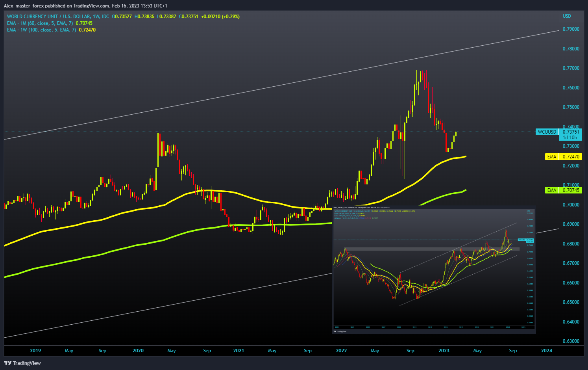Screen dimensions: 588x370
Task: Click the 2022 label on the time axis
Action: 341,351
